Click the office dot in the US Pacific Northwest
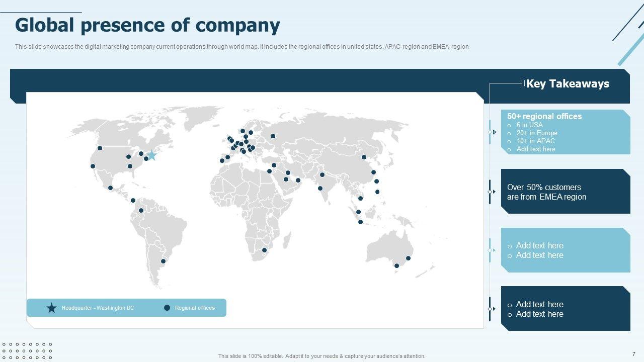 click(100, 148)
